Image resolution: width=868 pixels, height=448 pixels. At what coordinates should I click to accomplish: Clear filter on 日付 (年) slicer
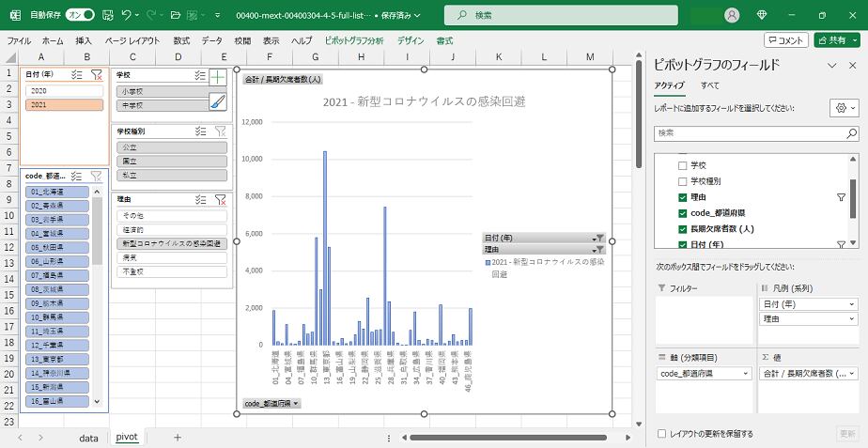tap(97, 74)
